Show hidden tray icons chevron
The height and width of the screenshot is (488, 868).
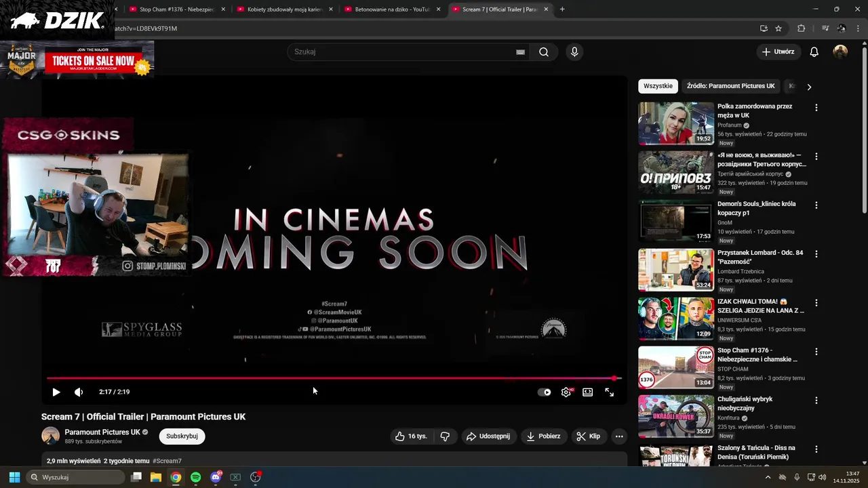coord(768,477)
